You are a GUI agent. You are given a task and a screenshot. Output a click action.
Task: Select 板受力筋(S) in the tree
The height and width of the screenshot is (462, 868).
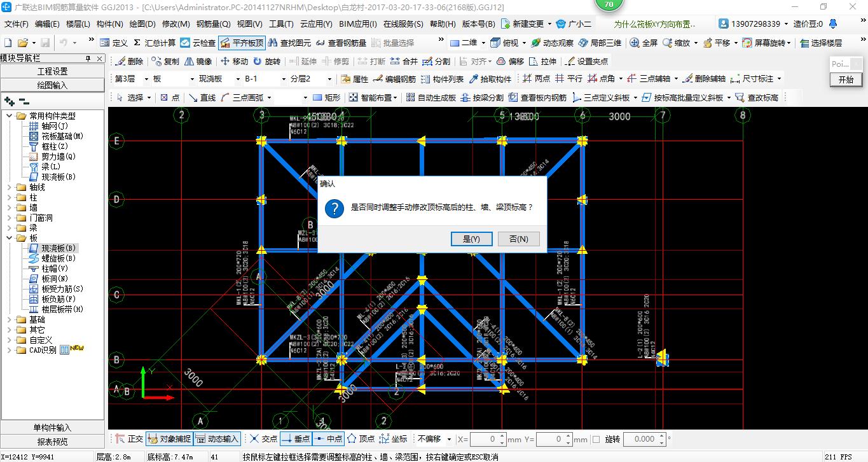click(62, 289)
